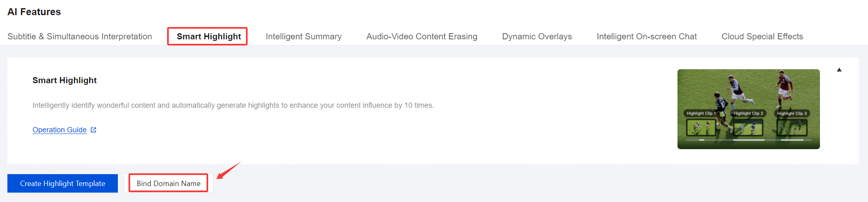
Task: Open the Dynamic Overlays tab
Action: pos(537,36)
